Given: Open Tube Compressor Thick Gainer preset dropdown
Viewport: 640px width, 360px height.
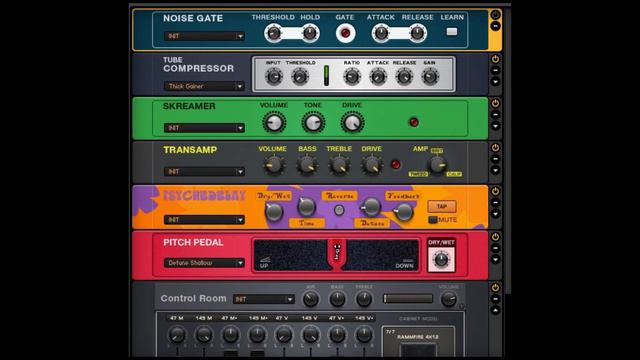Looking at the screenshot, I should 204,86.
